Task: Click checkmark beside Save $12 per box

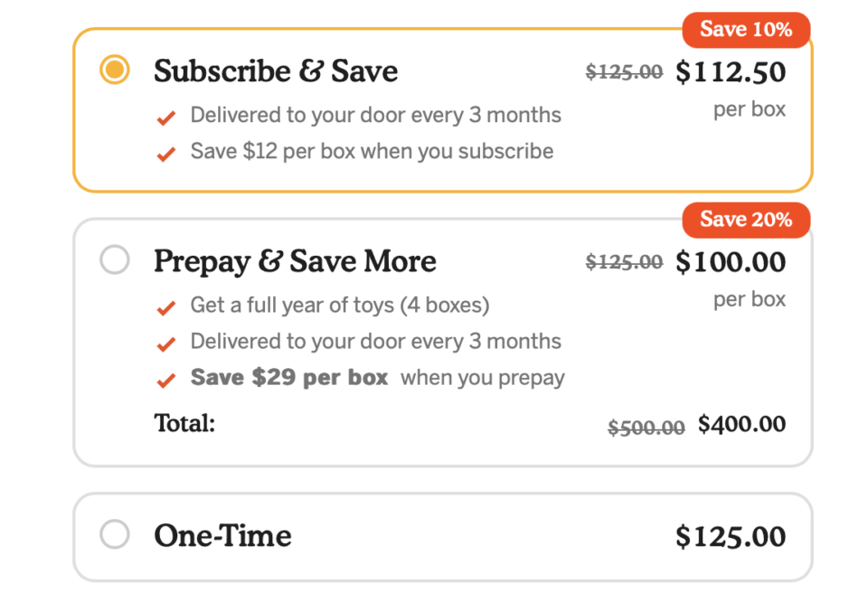Action: tap(165, 155)
